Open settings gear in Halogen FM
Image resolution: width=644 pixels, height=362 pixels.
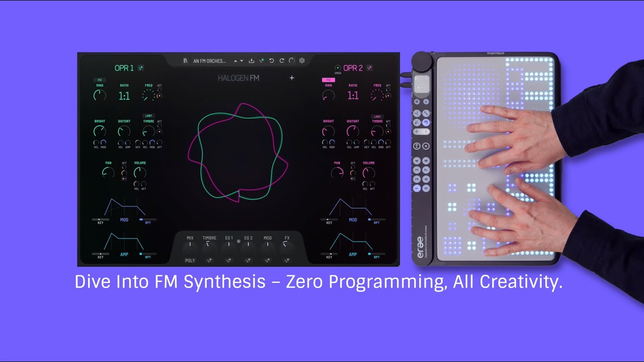tap(302, 61)
